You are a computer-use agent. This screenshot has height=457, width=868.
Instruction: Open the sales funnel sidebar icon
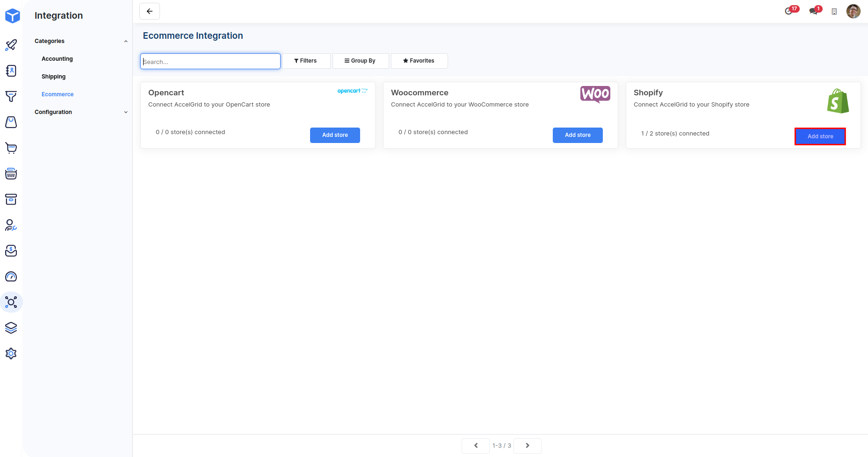coord(11,96)
